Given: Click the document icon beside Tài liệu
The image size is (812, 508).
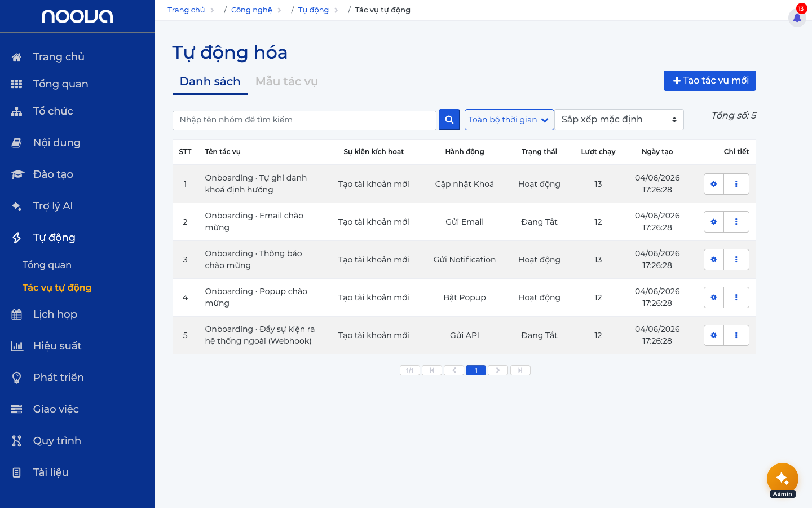Looking at the screenshot, I should tap(17, 472).
